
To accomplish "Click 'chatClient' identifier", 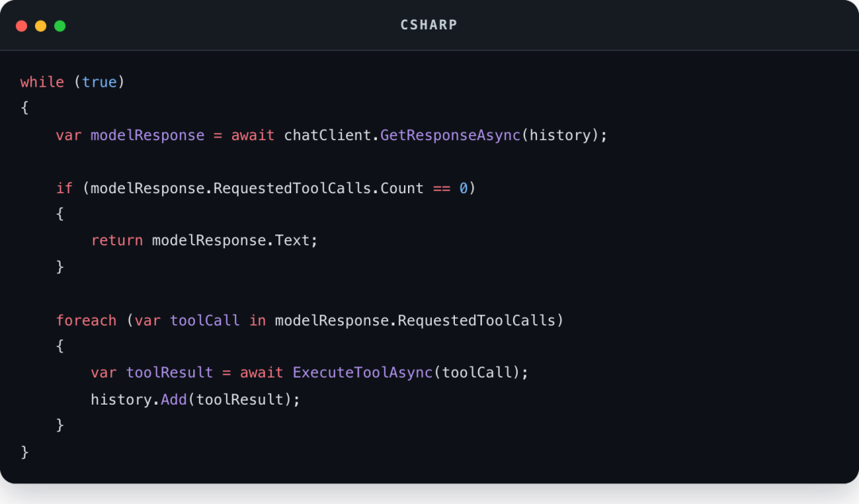I will pos(327,135).
